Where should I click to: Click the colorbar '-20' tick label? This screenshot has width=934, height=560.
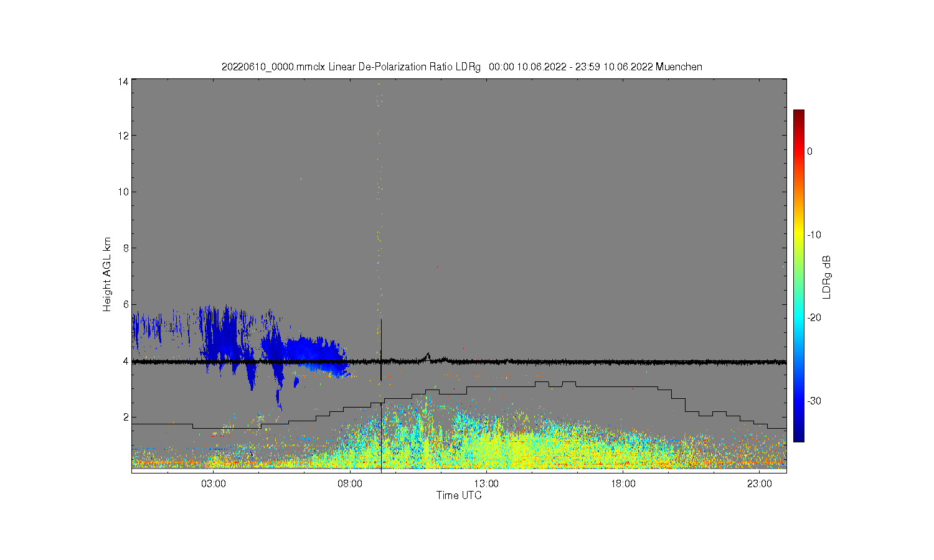point(814,317)
